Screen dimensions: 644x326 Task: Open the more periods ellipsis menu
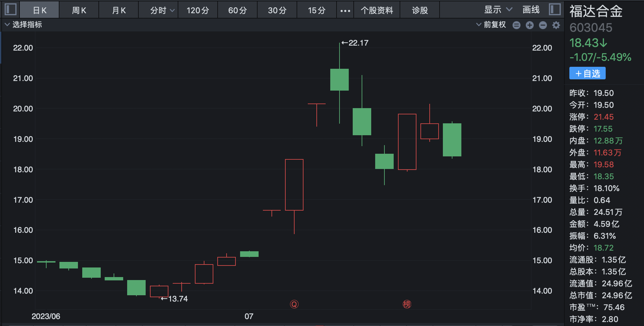[345, 11]
